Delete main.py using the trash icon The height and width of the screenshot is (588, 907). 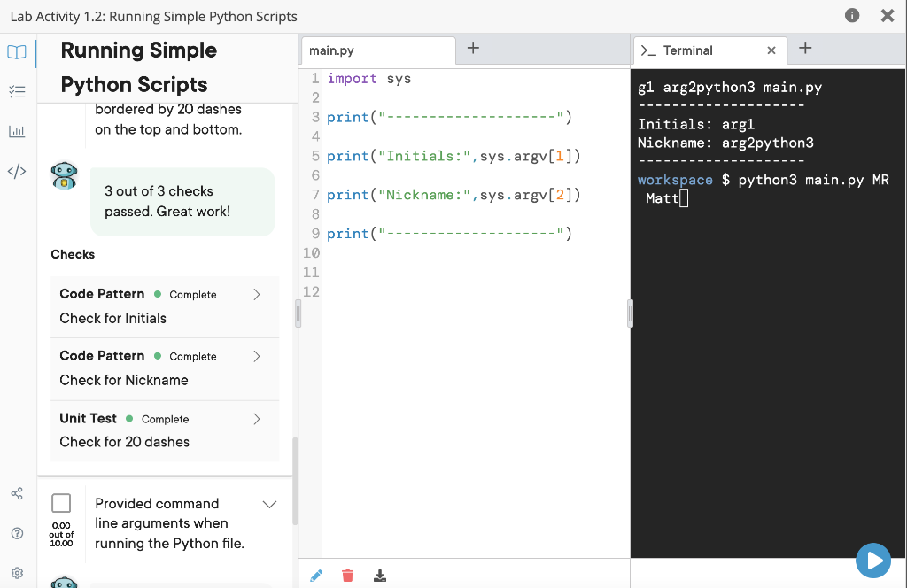[347, 576]
